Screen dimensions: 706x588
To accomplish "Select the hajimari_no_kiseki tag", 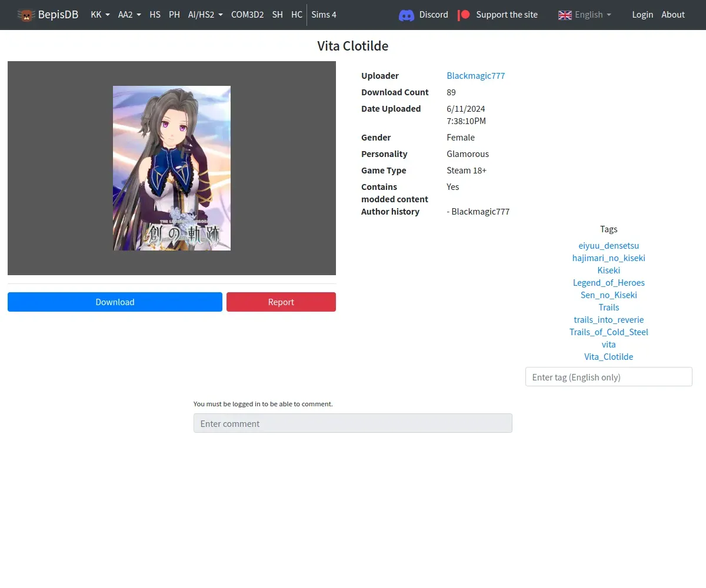I will [609, 258].
